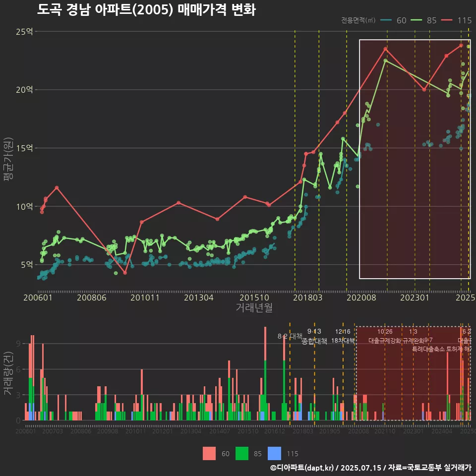Click the teal 60 line legend marker
Screen dimensions: 476x476
(x=386, y=20)
